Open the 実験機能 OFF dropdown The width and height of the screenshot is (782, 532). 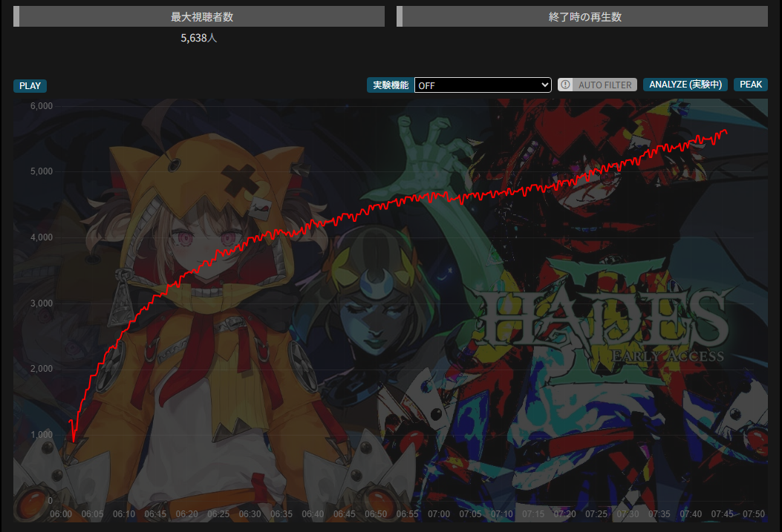(482, 85)
